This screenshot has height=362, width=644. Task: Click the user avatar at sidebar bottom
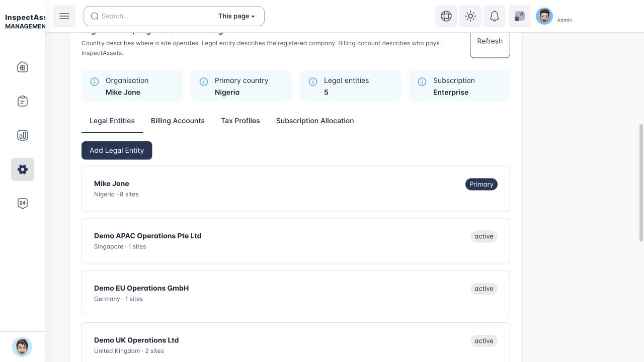(x=22, y=347)
